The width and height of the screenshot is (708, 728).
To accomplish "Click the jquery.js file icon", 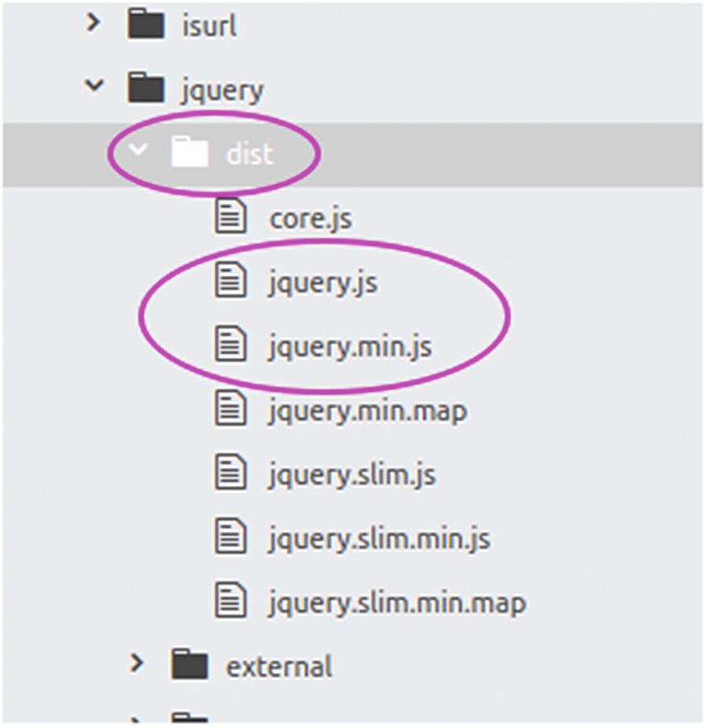I will [x=230, y=280].
